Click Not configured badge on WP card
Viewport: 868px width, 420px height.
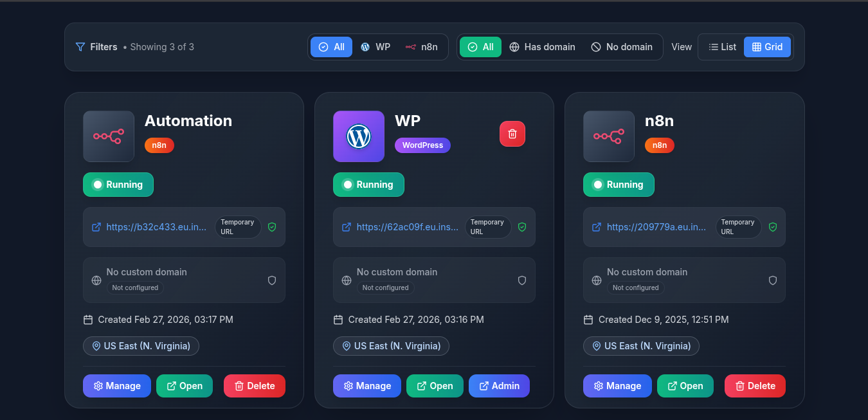click(x=385, y=288)
